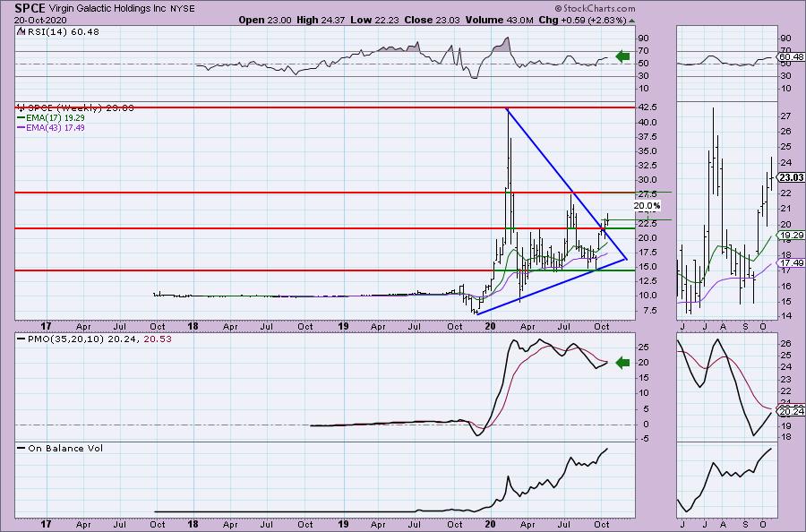Click the red 20.53 PMO signal value
The height and width of the screenshot is (532, 806).
click(x=158, y=339)
